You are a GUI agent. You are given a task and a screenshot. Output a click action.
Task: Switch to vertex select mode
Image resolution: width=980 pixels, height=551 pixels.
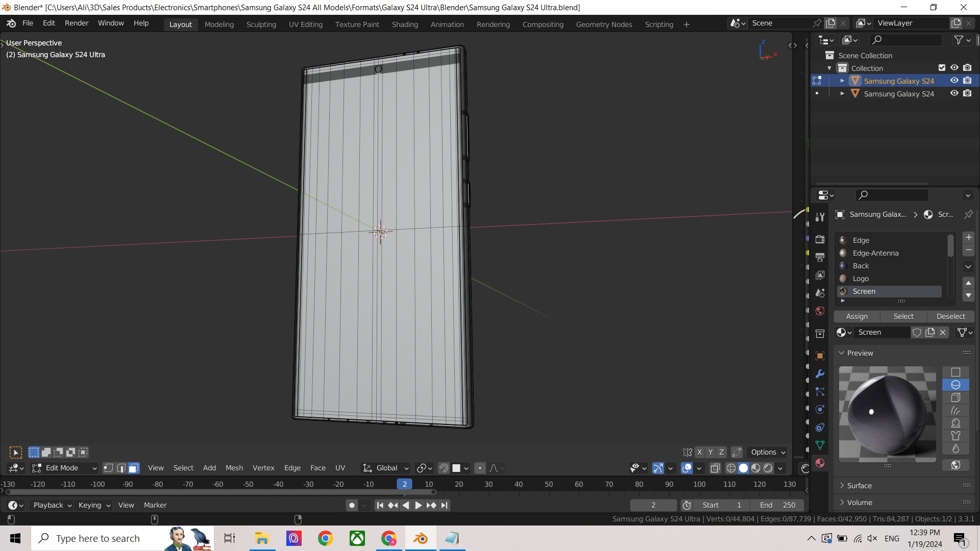pos(108,468)
